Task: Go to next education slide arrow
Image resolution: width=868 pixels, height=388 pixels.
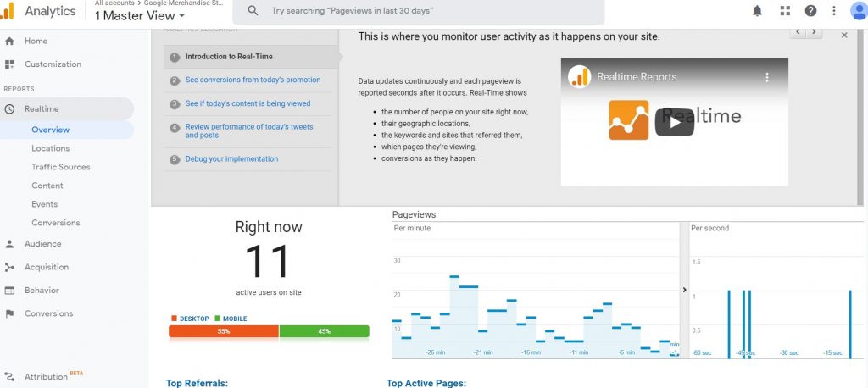Action: click(814, 32)
